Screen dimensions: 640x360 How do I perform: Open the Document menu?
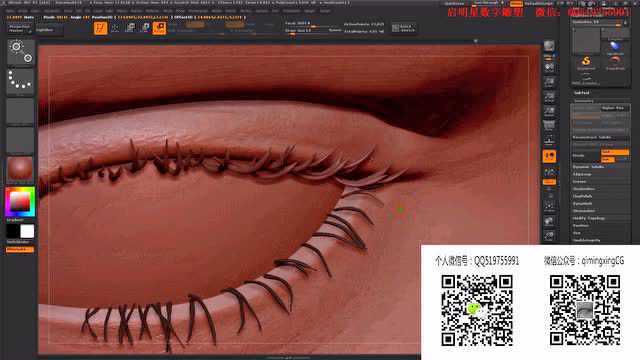pyautogui.click(x=51, y=11)
